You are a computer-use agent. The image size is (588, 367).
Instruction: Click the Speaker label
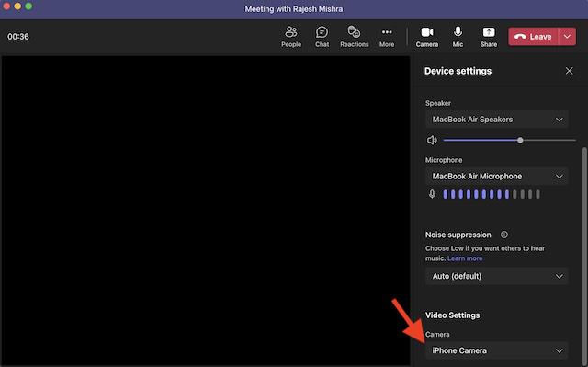438,103
